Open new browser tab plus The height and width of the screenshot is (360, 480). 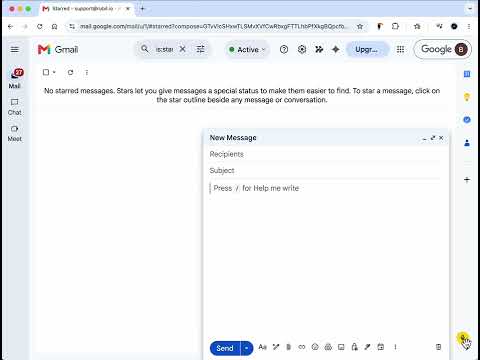(x=142, y=9)
